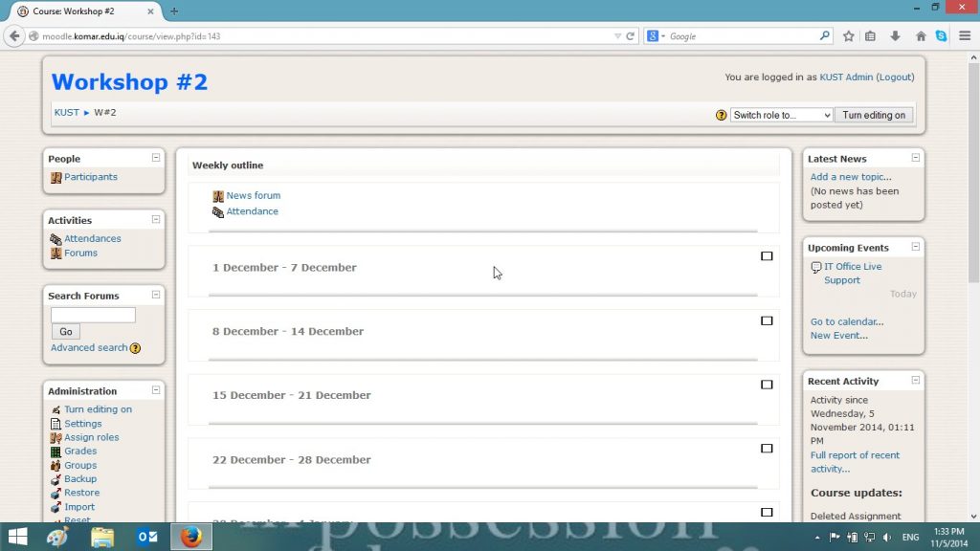Open the Firefox hamburger menu
This screenshot has height=551, width=980.
965,36
